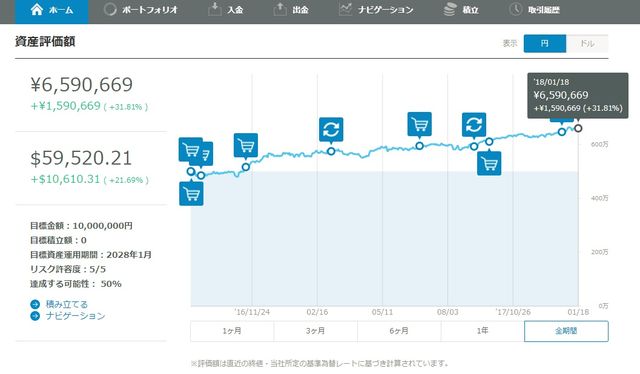Switch display currency to ドル
The width and height of the screenshot is (640, 374).
587,43
